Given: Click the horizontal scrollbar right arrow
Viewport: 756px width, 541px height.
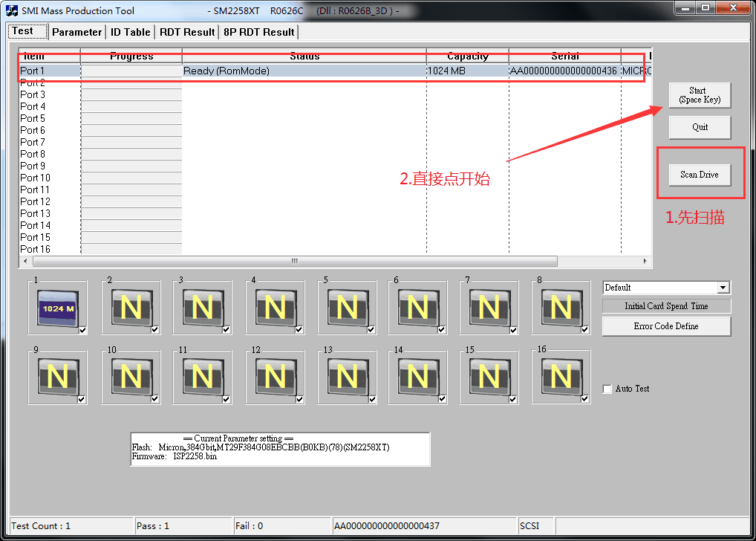Looking at the screenshot, I should click(645, 262).
